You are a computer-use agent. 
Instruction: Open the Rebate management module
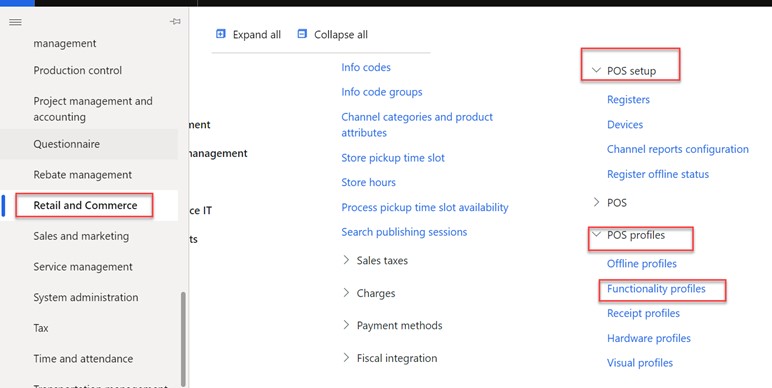pyautogui.click(x=83, y=175)
